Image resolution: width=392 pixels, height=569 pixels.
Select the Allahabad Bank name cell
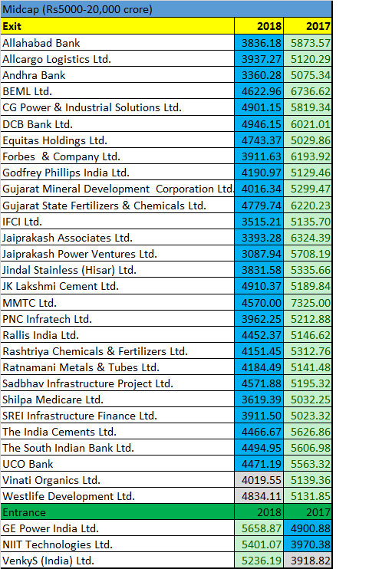click(117, 43)
